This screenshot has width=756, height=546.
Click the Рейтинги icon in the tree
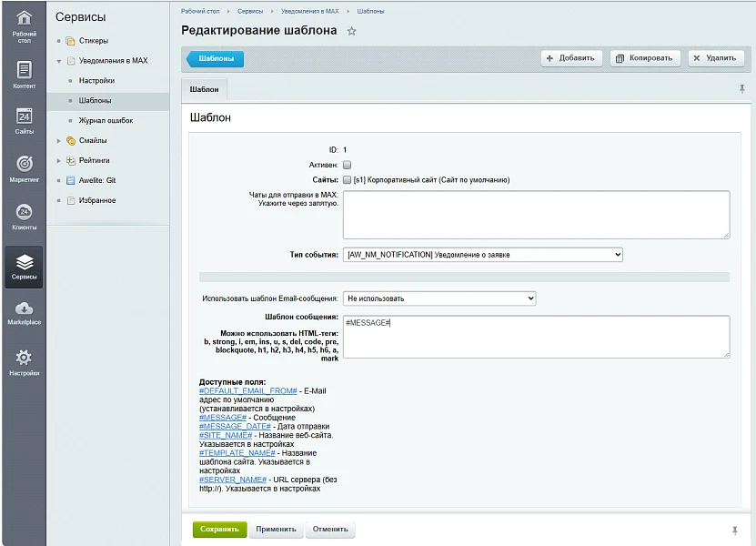(x=71, y=161)
